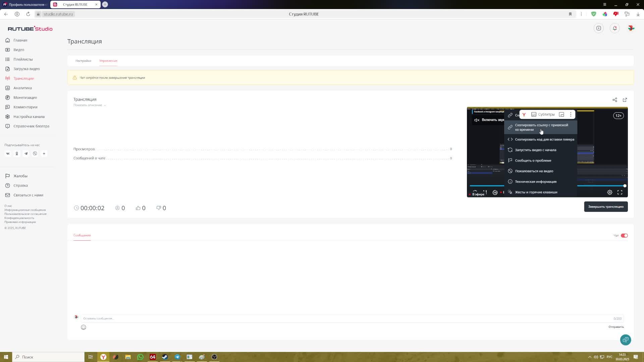Click the player progress bar handle

625,186
